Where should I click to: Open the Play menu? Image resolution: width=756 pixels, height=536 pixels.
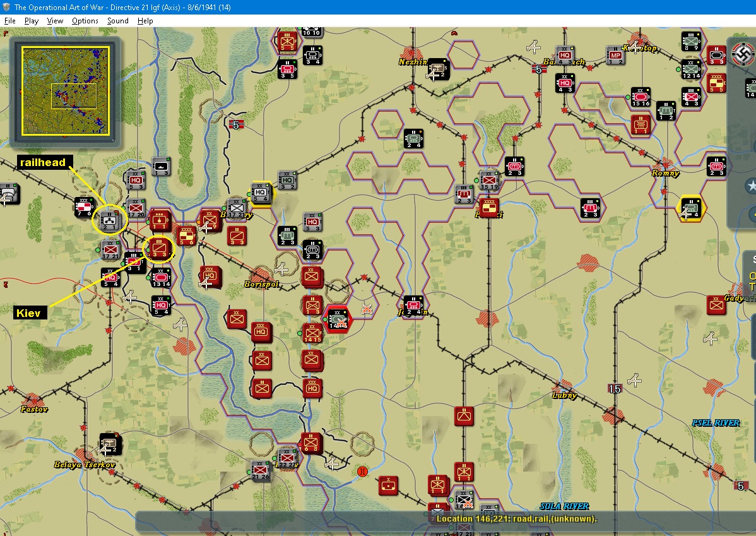click(x=32, y=21)
